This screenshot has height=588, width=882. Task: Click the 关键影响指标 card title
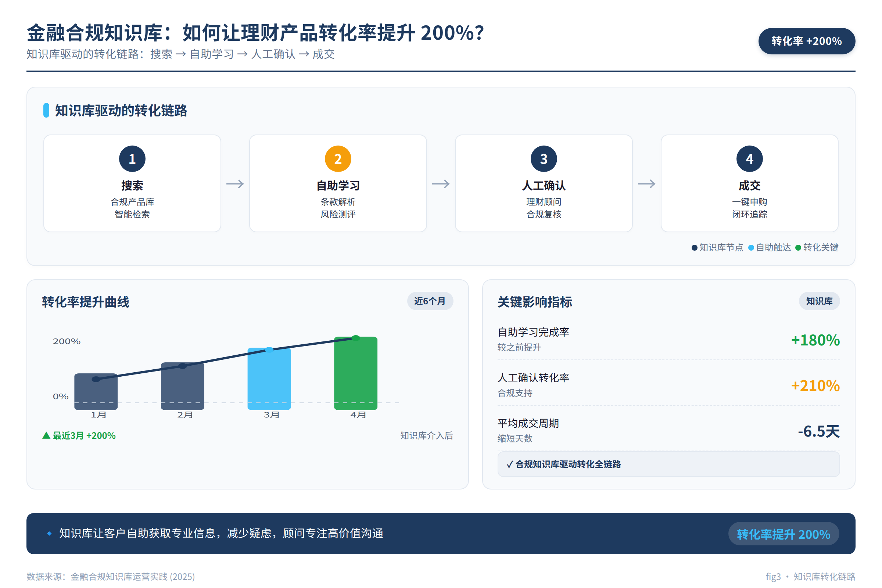pyautogui.click(x=535, y=302)
